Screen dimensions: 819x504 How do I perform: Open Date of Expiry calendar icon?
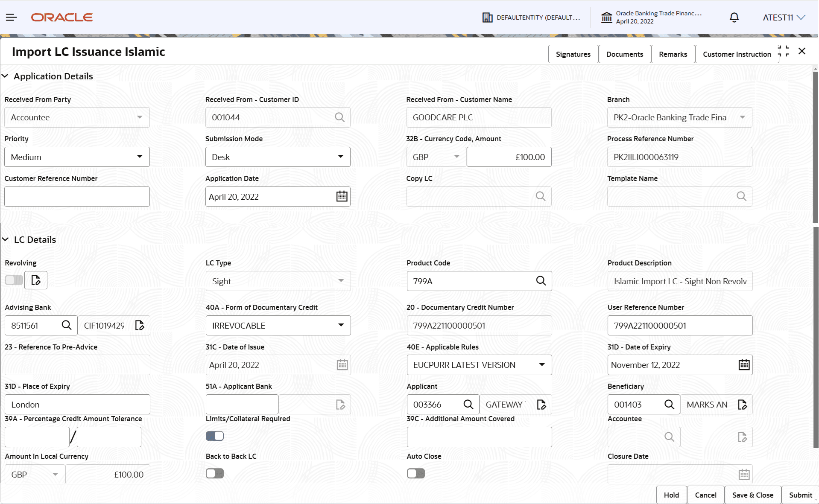tap(744, 365)
